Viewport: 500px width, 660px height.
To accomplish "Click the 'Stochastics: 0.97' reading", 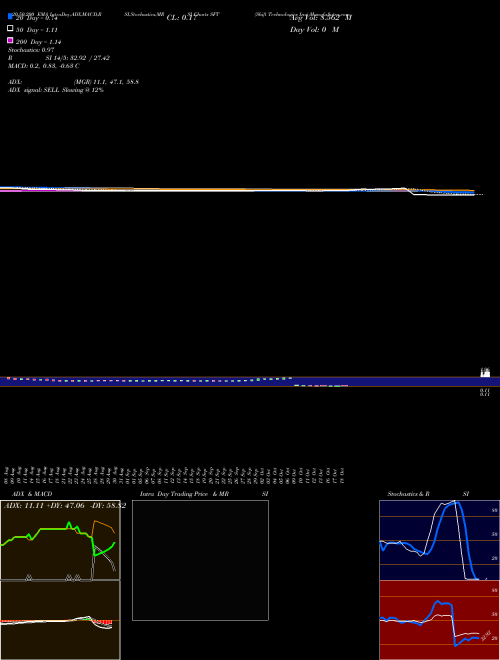I will tap(31, 50).
